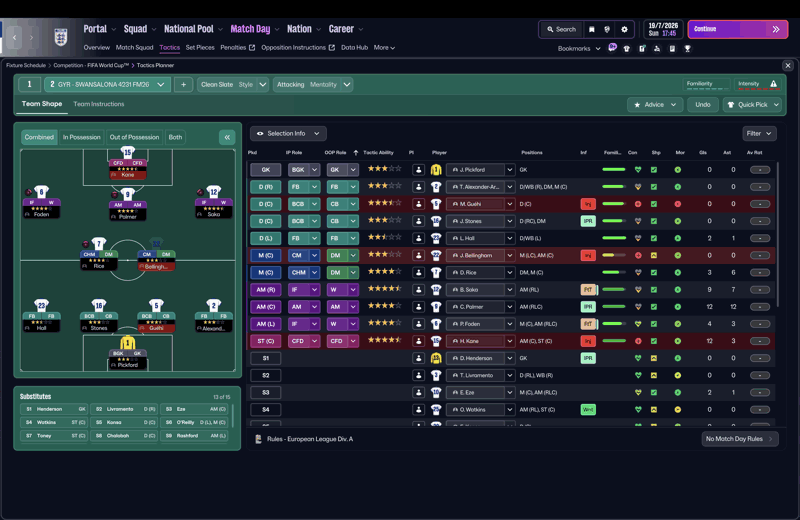Open the National Pool menu

pos(193,29)
